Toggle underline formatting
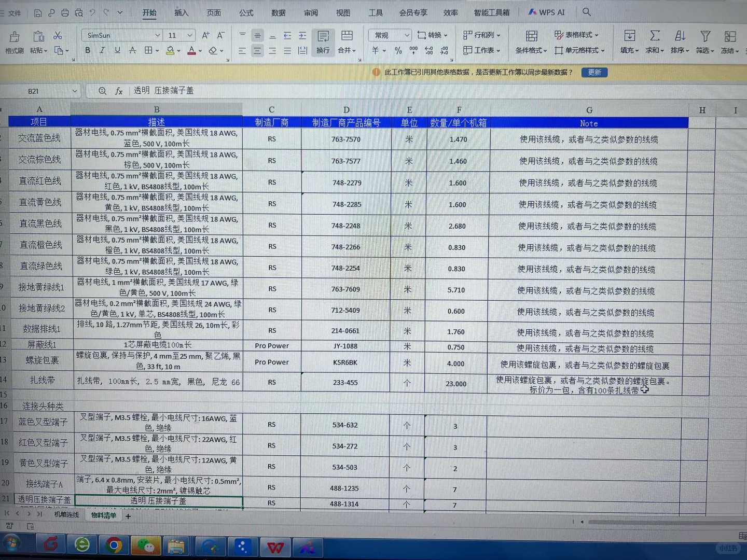 tap(118, 50)
